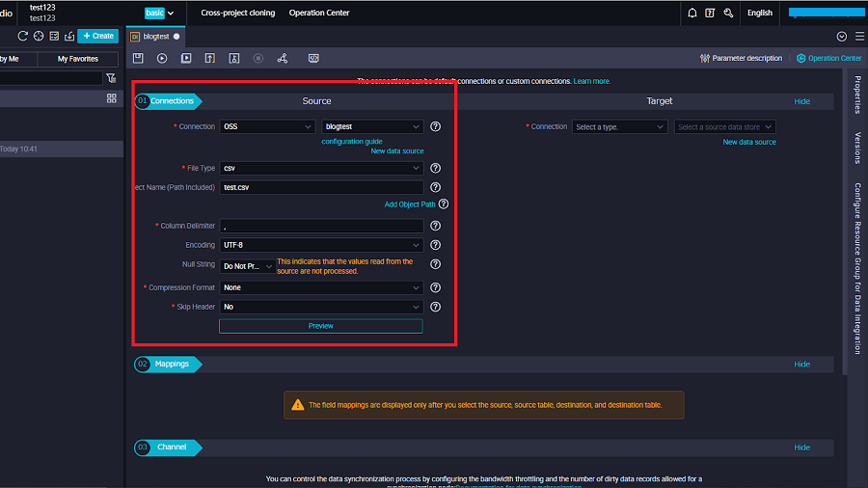Click help icon next to Column Delimiter

pyautogui.click(x=435, y=226)
